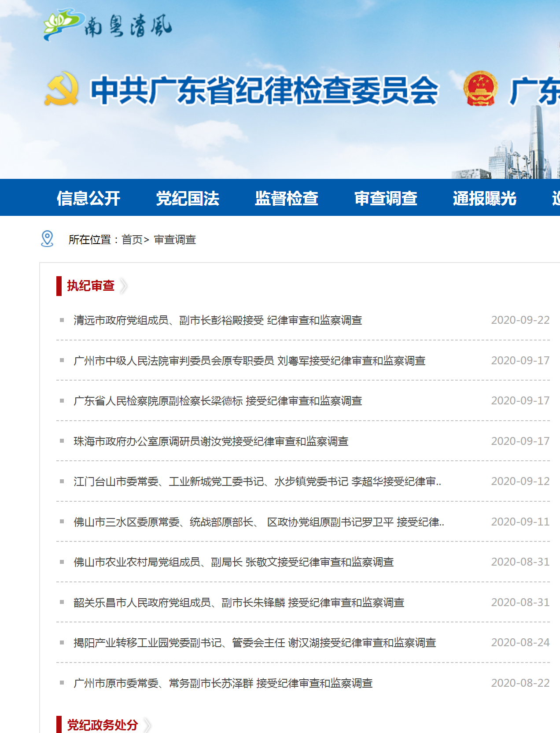Expand 党纪政务处分 section via chevron arrow
The image size is (560, 733).
[147, 725]
